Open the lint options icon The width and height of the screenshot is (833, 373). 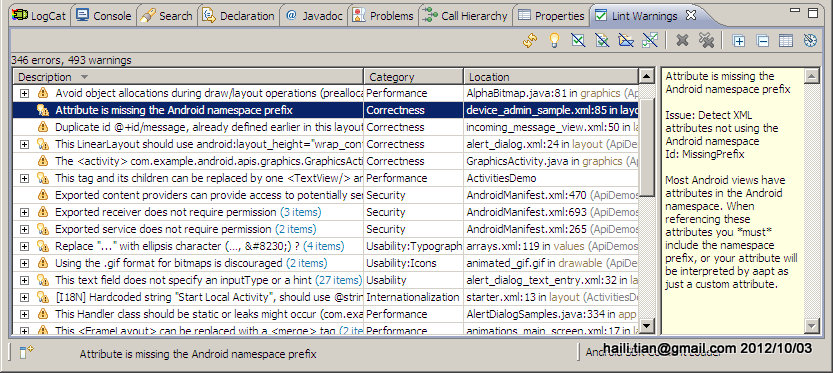click(810, 41)
